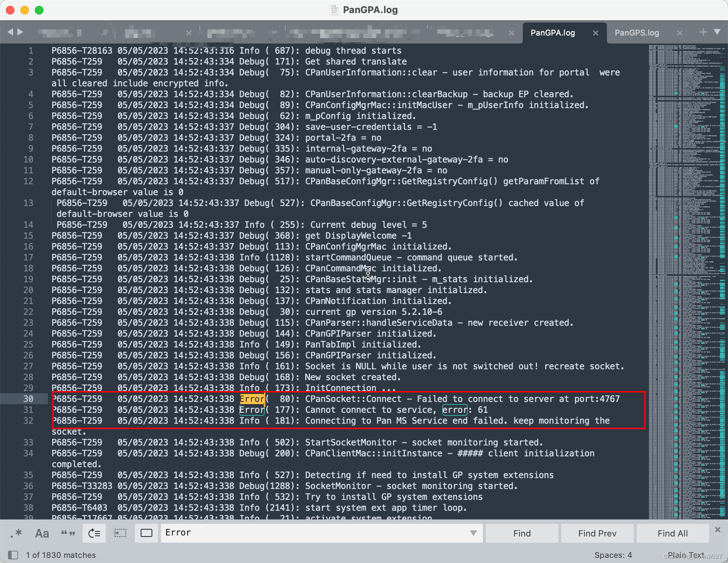Toggle whole word matching in find bar
728x563 pixels.
click(x=68, y=533)
